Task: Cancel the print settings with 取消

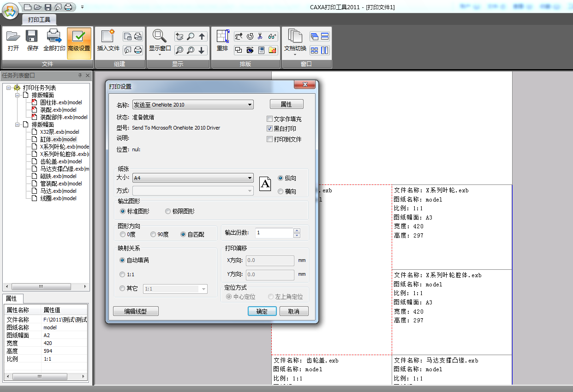Action: coord(294,311)
